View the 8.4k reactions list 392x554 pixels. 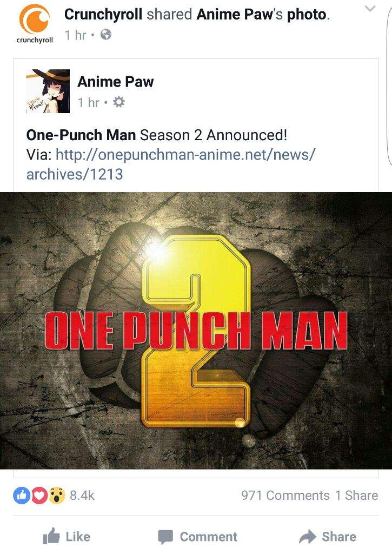point(82,496)
